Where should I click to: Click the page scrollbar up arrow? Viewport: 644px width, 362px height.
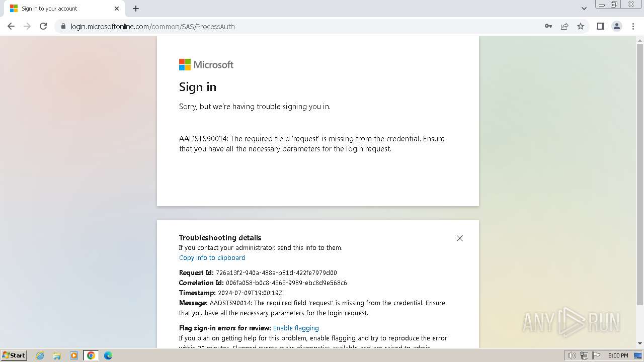pos(640,40)
